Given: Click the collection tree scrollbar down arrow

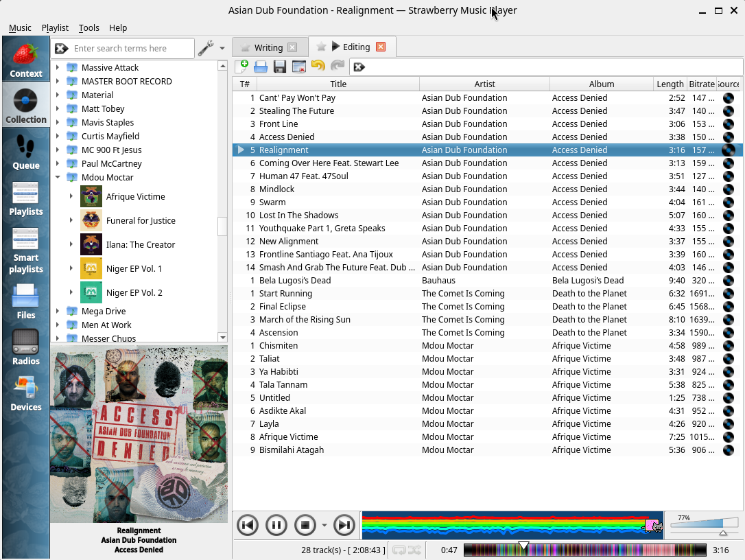Looking at the screenshot, I should (222, 337).
